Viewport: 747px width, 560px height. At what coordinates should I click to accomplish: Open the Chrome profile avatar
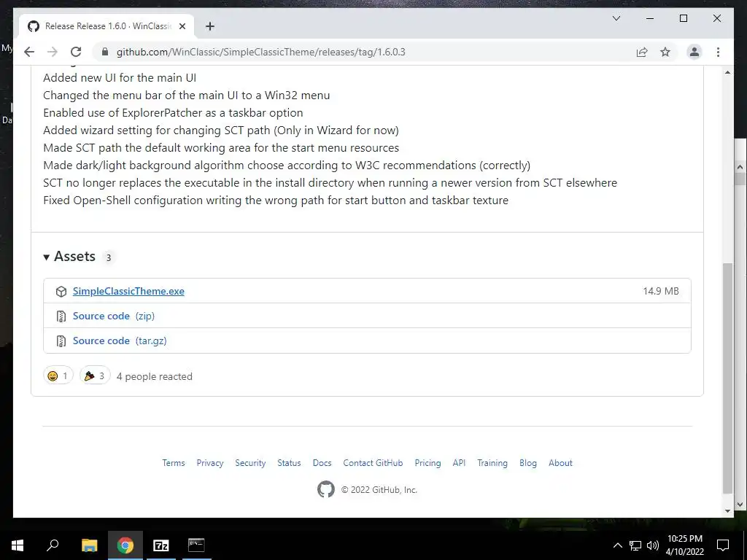(x=694, y=52)
